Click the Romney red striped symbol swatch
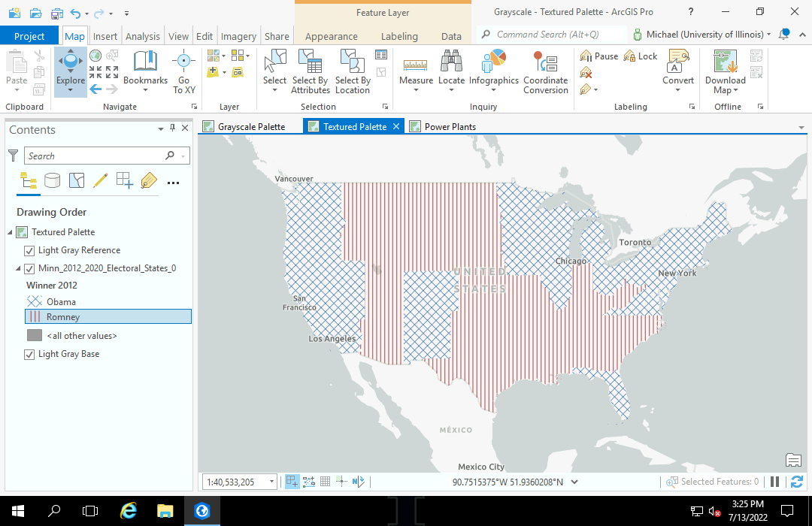The image size is (812, 526). point(35,317)
